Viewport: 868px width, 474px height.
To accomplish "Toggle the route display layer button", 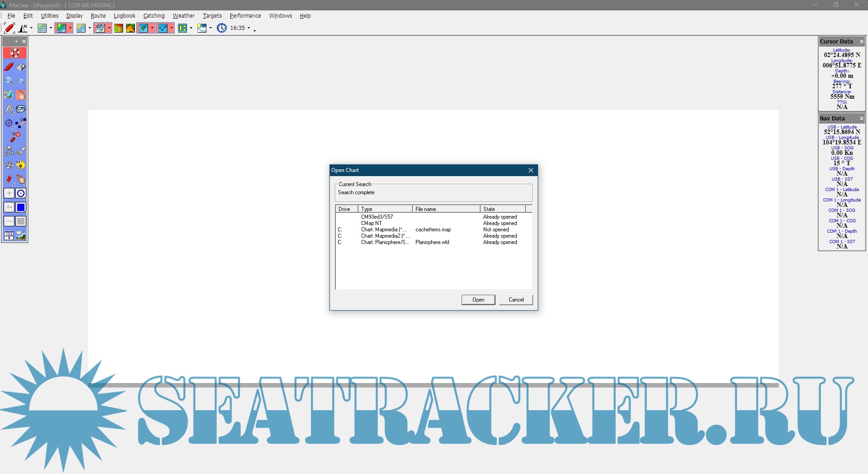I will [162, 28].
